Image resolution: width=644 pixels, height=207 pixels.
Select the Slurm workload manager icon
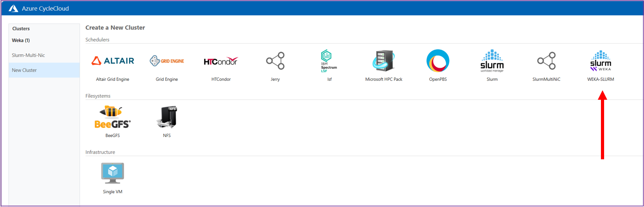pyautogui.click(x=492, y=61)
